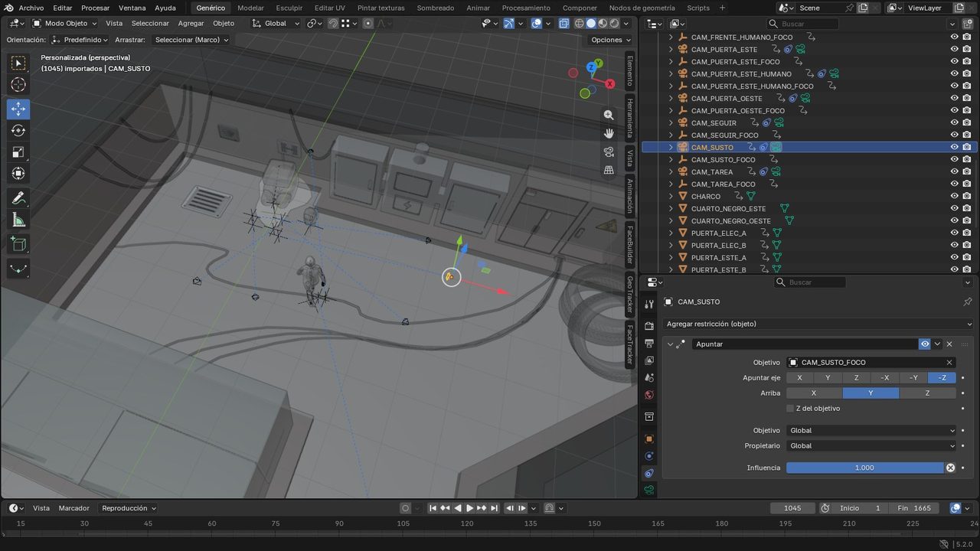Screen dimensions: 980x551
Task: Click the pan view hand icon
Action: coord(609,133)
